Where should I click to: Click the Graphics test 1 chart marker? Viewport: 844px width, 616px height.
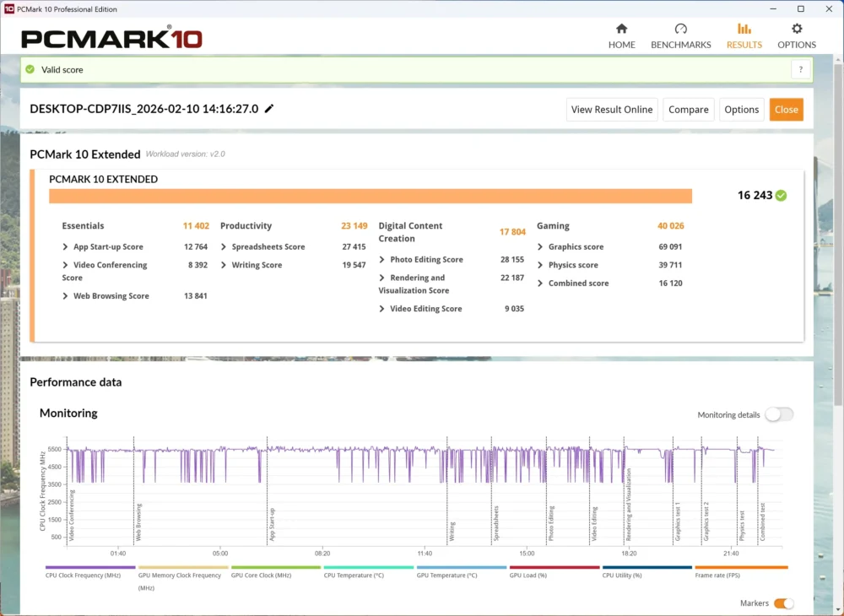[x=678, y=521]
